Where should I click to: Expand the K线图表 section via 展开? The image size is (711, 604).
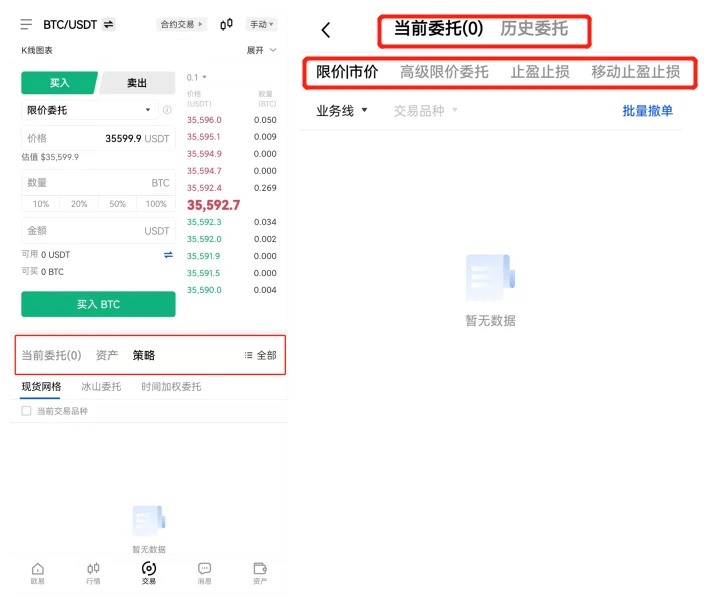(261, 50)
